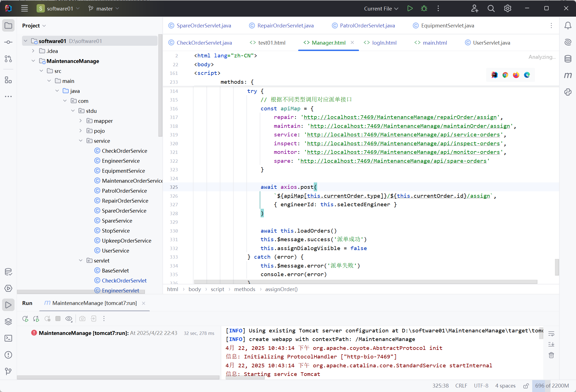Expand the mapper folder in the project tree
Image resolution: width=576 pixels, height=392 pixels.
(x=81, y=121)
